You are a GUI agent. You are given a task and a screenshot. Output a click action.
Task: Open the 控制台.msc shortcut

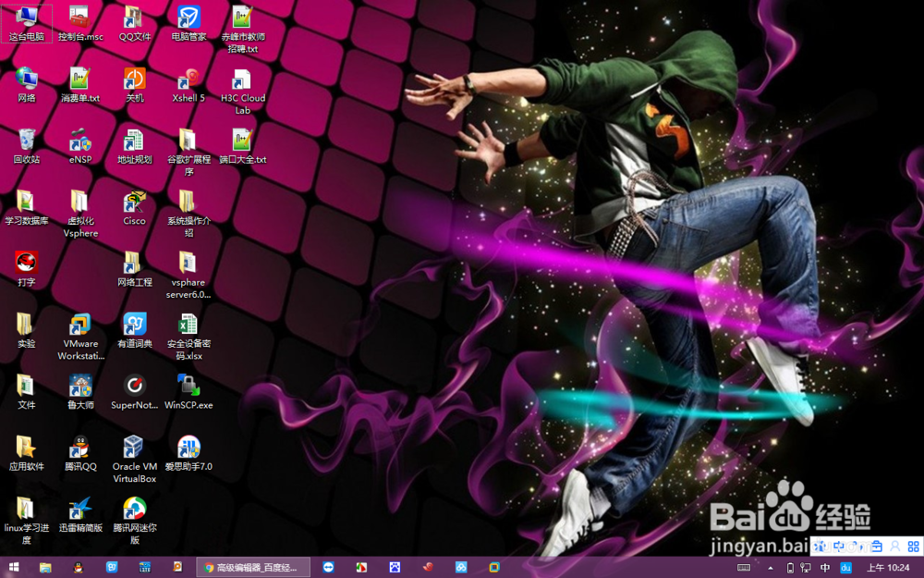point(80,24)
